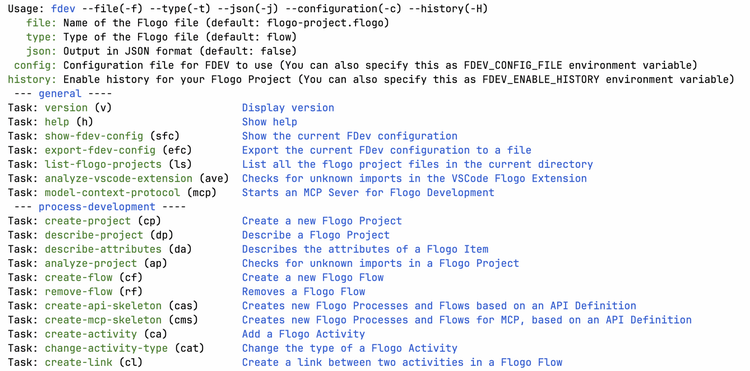
Task: Click 'Add a Flogo Activity' description
Action: [304, 334]
